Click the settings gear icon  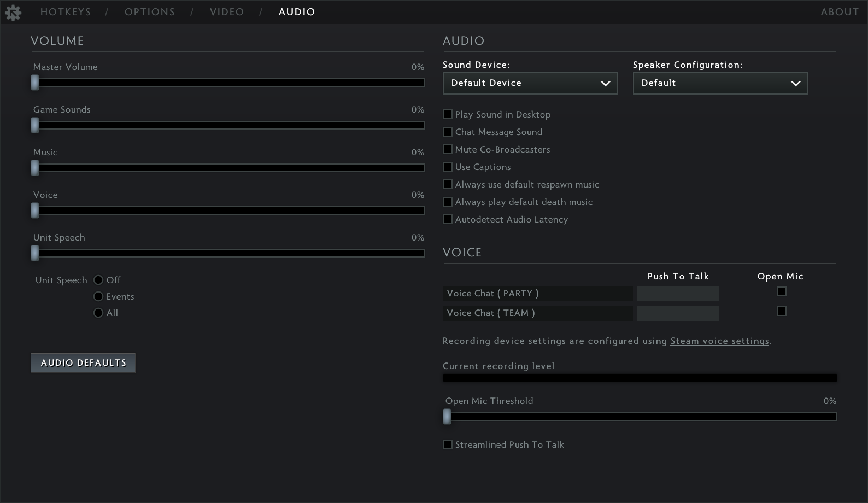click(13, 13)
